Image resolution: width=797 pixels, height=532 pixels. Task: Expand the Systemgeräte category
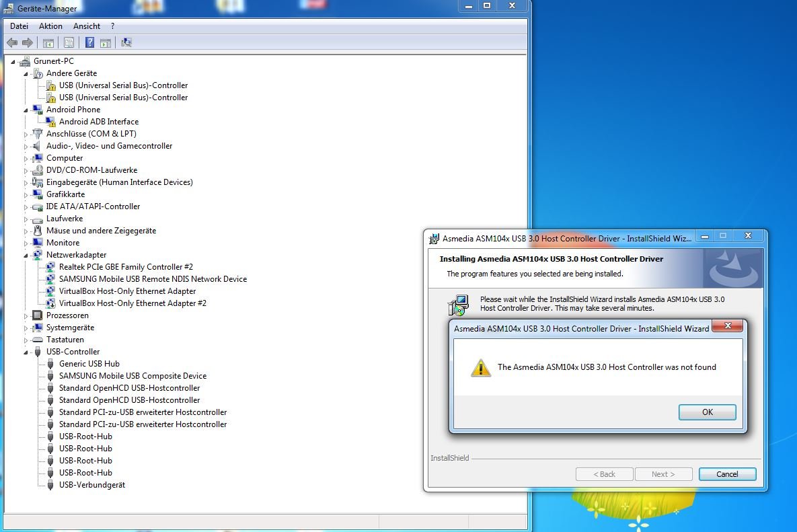coord(26,328)
